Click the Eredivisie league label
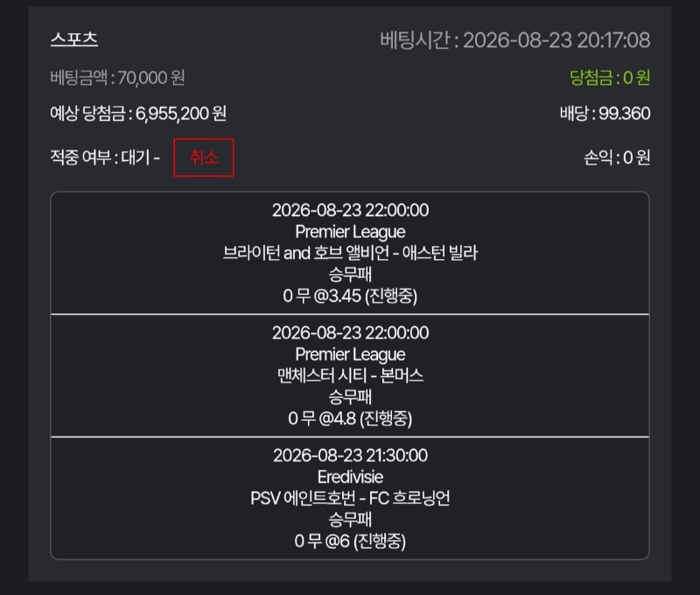Image resolution: width=700 pixels, height=595 pixels. click(350, 477)
